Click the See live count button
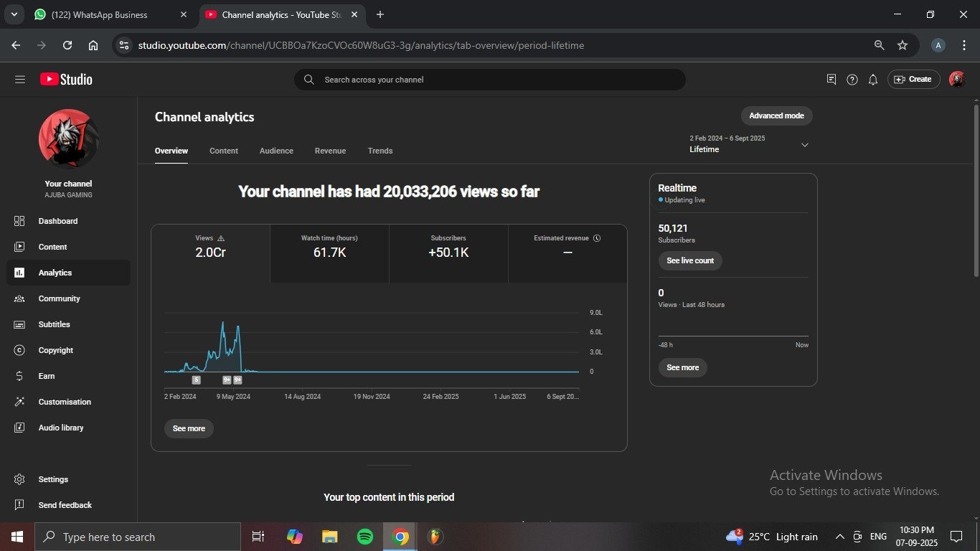The height and width of the screenshot is (551, 980). [689, 260]
